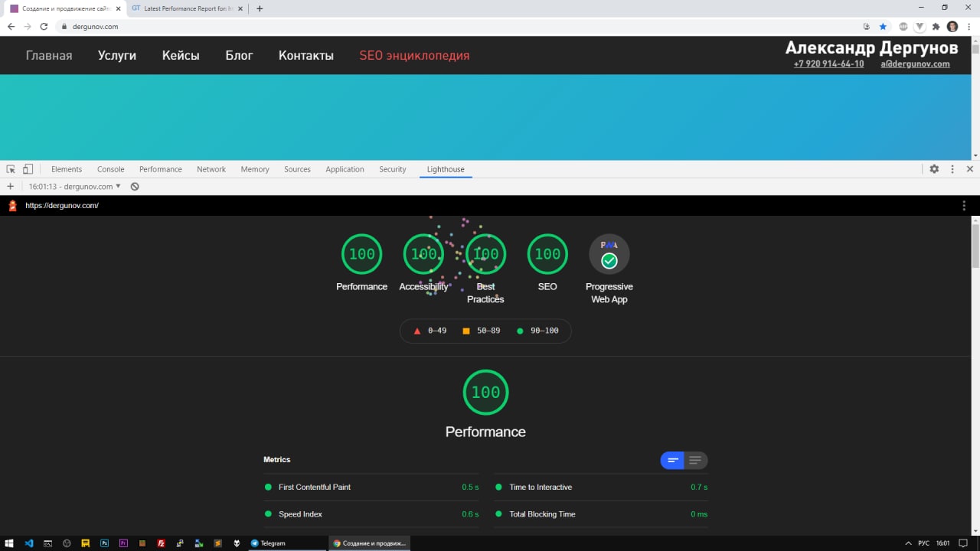Open the Кейсы site menu item
This screenshot has height=551, width=980.
tap(181, 55)
